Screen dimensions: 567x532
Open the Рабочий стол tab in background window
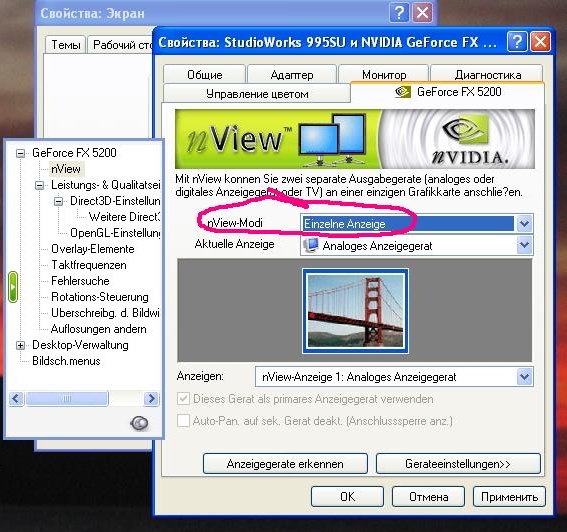121,44
